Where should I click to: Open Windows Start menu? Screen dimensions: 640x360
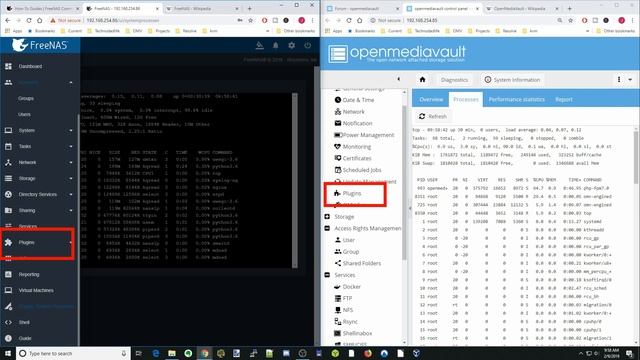8,353
